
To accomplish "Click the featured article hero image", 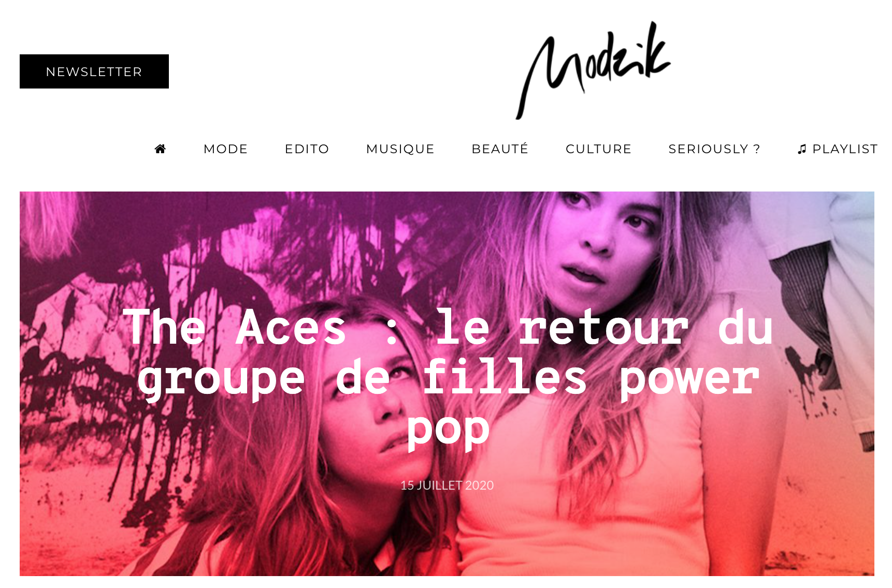I will coord(447,384).
